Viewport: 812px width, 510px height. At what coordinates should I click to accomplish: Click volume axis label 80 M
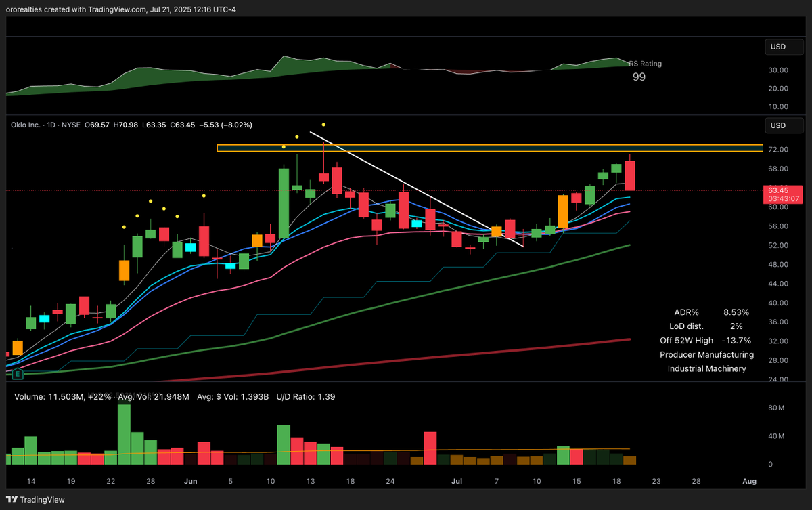pos(776,409)
